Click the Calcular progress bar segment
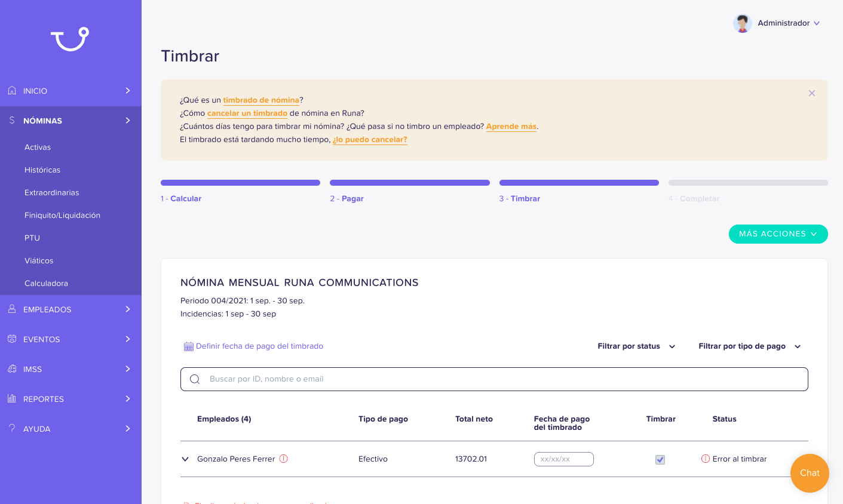 coord(240,183)
